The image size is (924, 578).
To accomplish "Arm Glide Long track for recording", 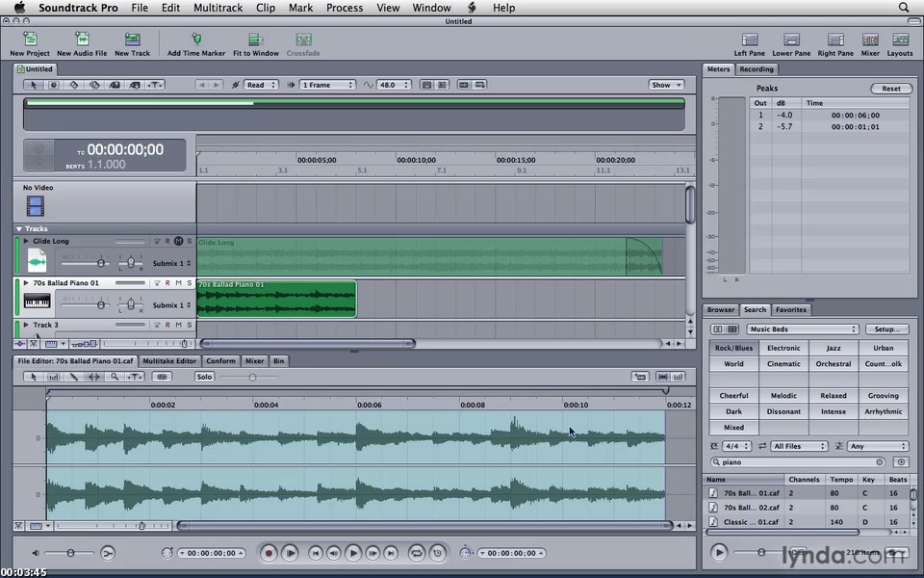I will click(167, 241).
